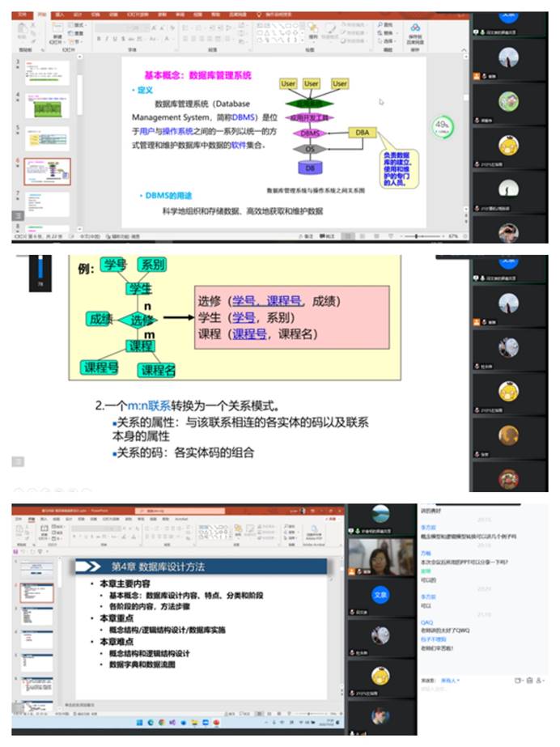Image resolution: width=560 pixels, height=747 pixels.
Task: Select slide 3 thumbnail in the top slide panel
Action: coord(46,72)
